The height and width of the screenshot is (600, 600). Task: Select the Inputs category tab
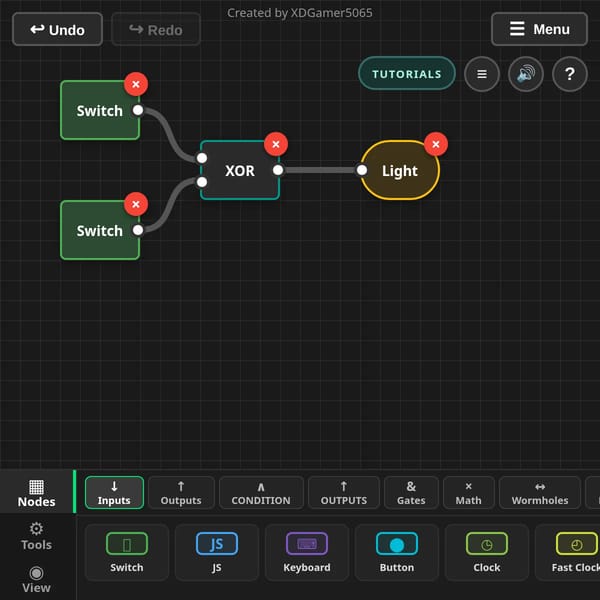pyautogui.click(x=114, y=493)
